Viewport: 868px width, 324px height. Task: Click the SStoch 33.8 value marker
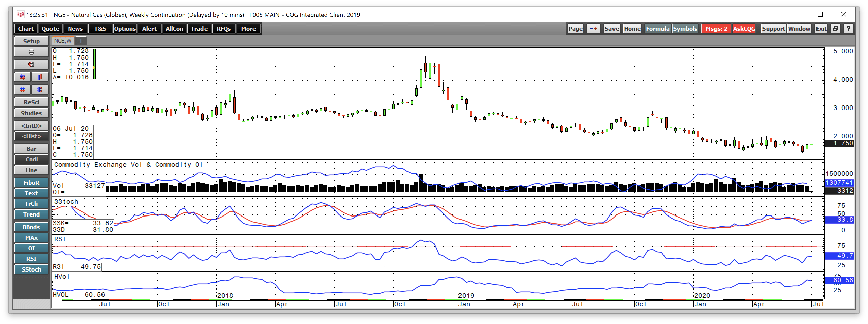839,220
